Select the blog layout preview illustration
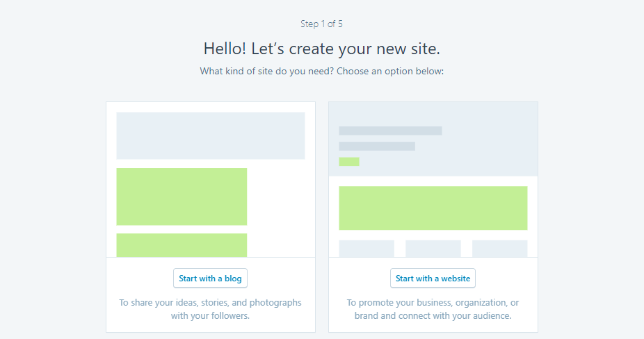 pos(210,180)
